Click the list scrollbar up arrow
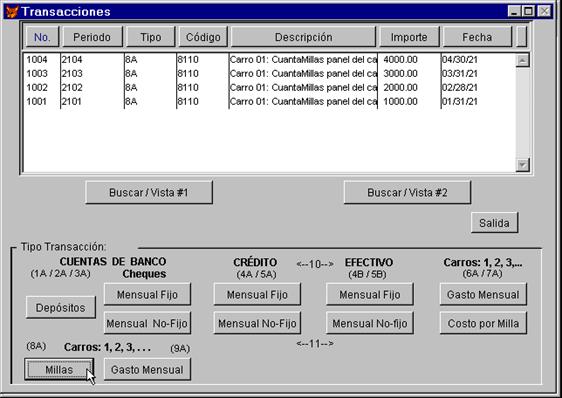This screenshot has width=562, height=398. pos(523,60)
